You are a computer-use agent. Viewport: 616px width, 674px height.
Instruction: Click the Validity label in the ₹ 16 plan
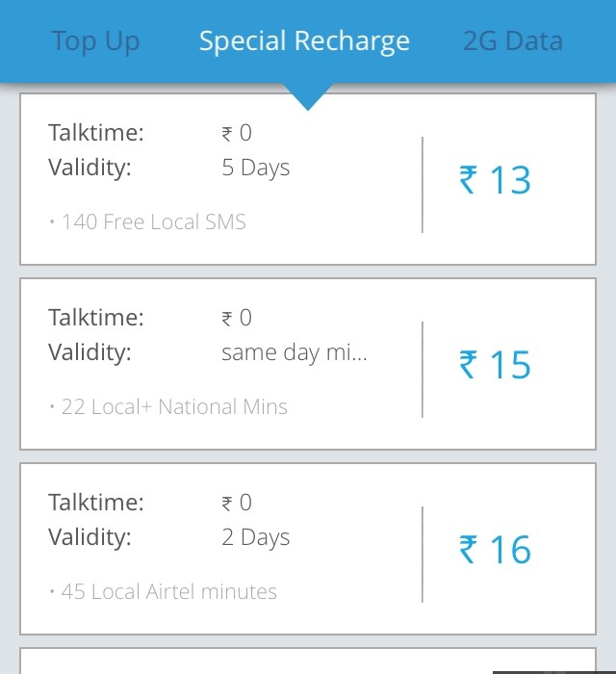click(90, 537)
